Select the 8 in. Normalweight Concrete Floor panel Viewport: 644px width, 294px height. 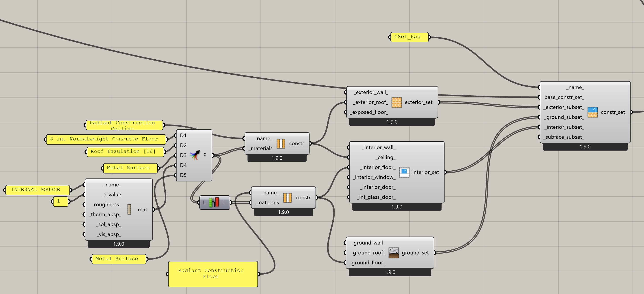coord(106,139)
